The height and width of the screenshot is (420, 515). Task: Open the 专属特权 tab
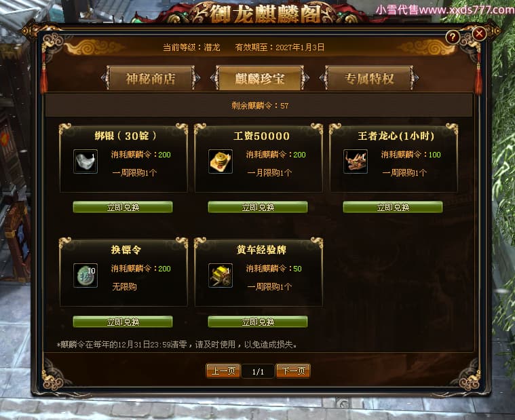coord(369,78)
